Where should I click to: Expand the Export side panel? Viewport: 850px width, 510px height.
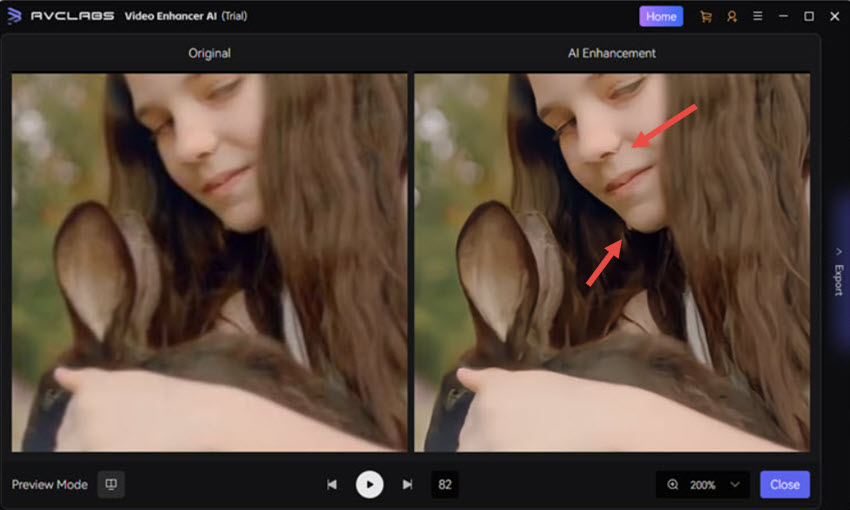click(x=838, y=271)
